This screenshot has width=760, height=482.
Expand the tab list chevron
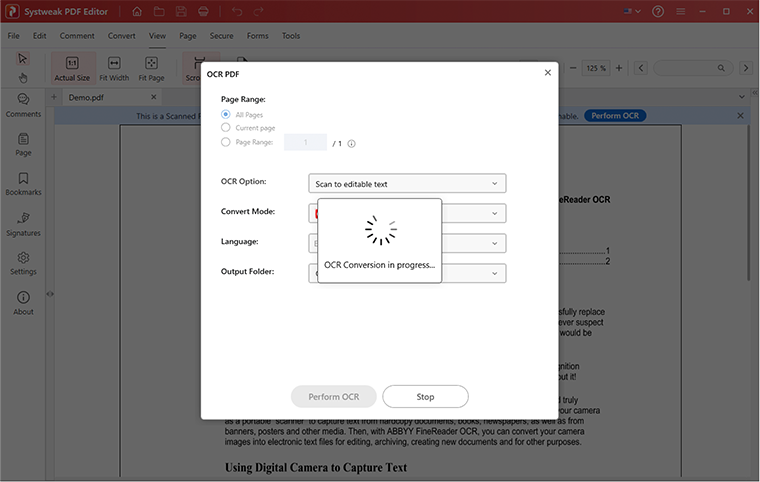(x=742, y=97)
